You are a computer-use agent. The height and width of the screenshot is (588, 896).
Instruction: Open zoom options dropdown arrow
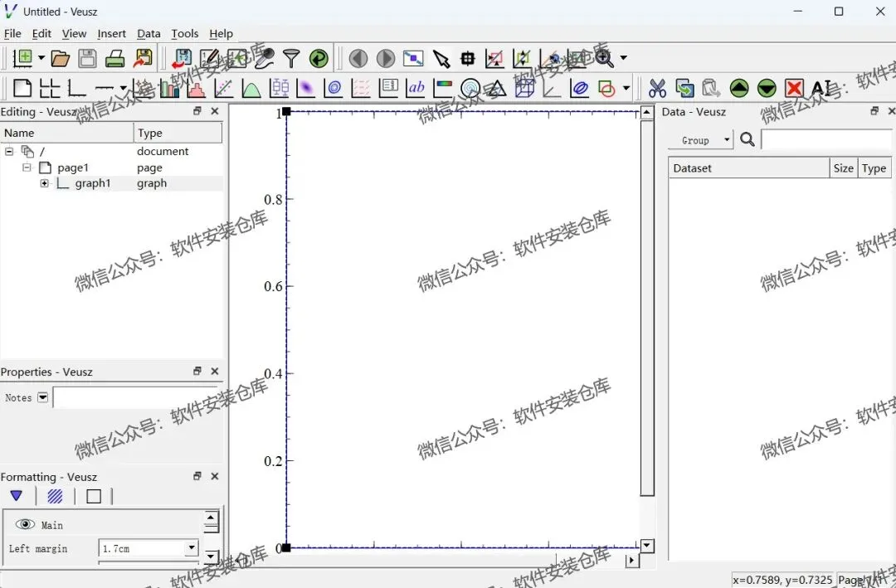[623, 58]
